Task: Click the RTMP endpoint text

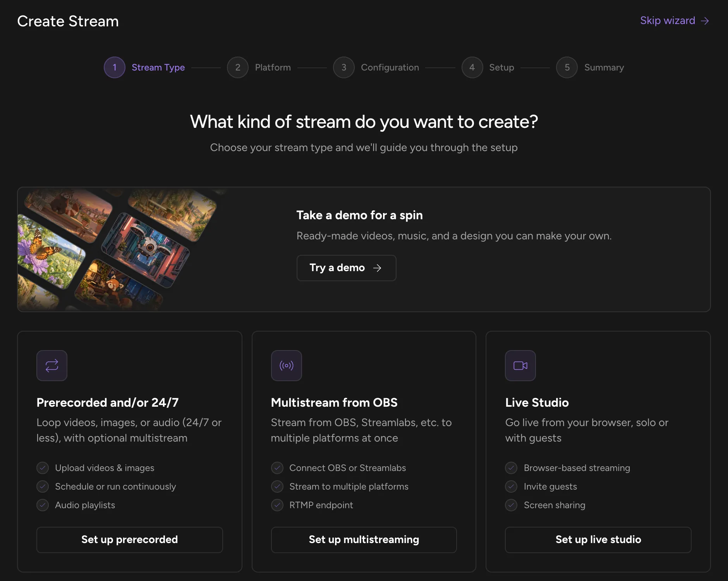Action: point(321,505)
